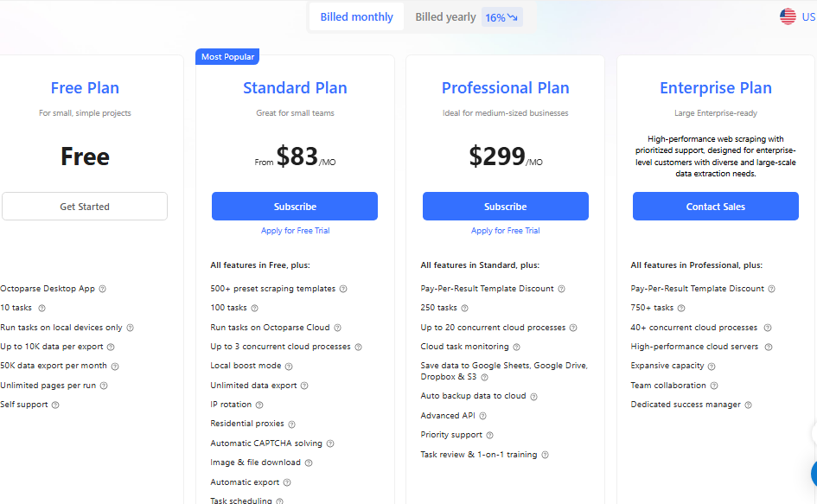
Task: Click Contact Sales for Enterprise Plan
Action: [x=715, y=207]
